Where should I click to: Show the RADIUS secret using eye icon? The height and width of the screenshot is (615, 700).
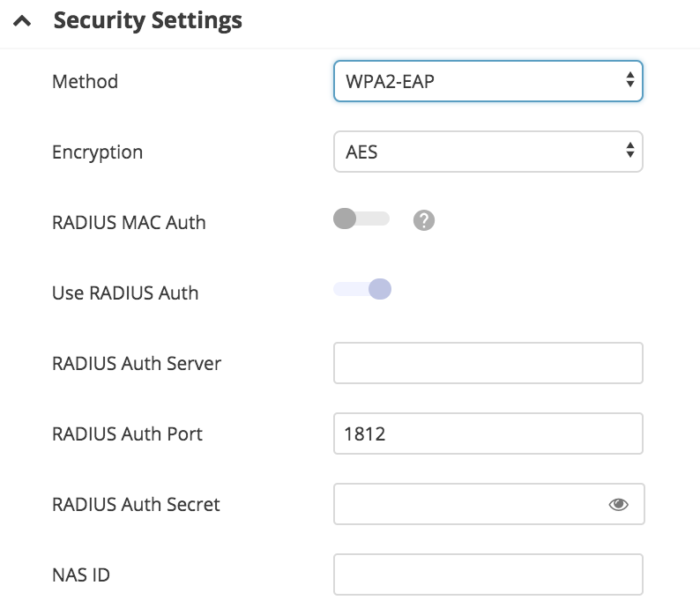click(x=619, y=504)
